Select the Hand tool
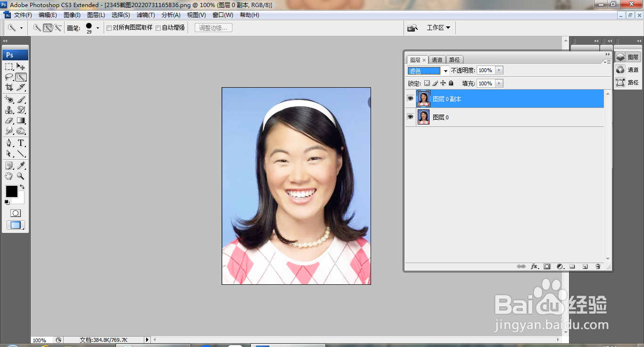The height and width of the screenshot is (347, 644). tap(9, 176)
